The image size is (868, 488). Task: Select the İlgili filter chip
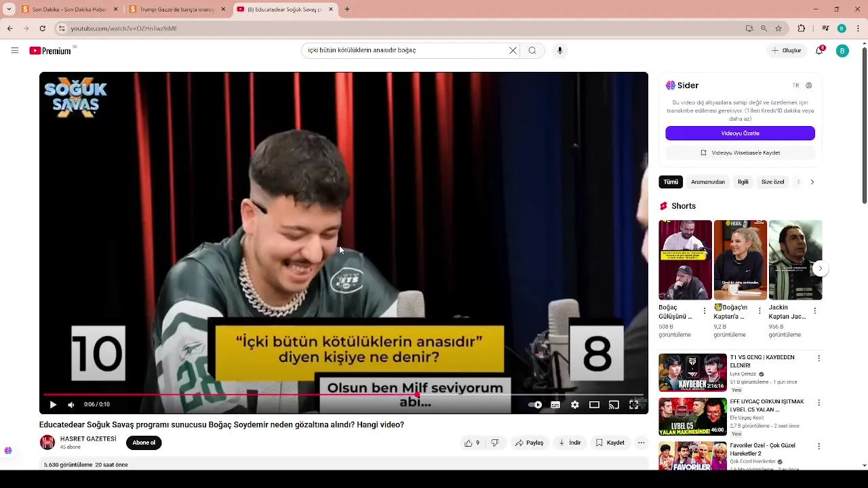[x=743, y=182]
